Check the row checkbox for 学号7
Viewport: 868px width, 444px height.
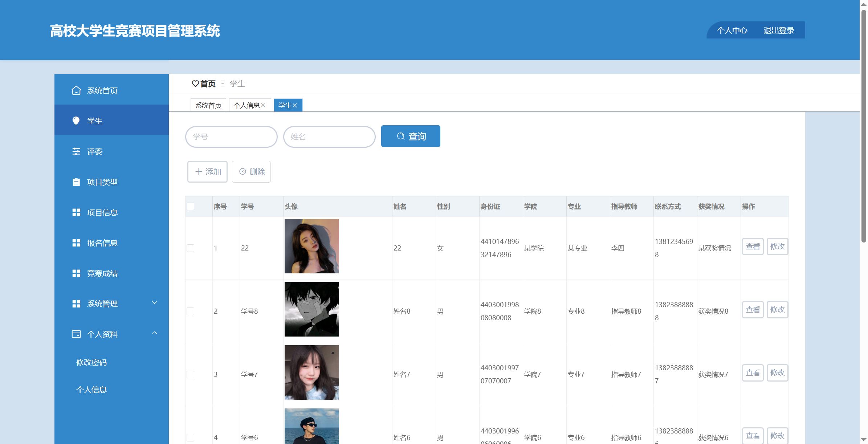(x=190, y=374)
